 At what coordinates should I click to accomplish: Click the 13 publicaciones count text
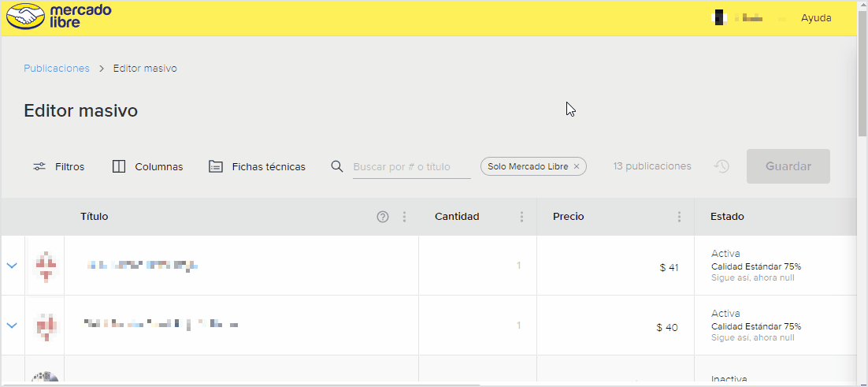pos(652,166)
